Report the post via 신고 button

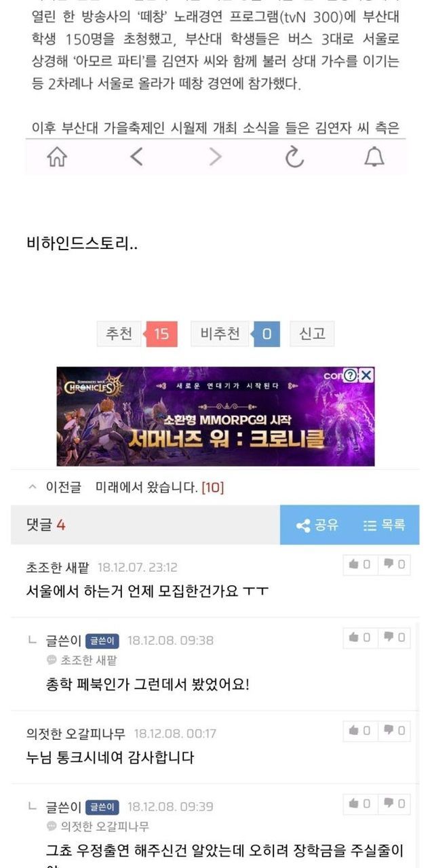click(x=313, y=334)
